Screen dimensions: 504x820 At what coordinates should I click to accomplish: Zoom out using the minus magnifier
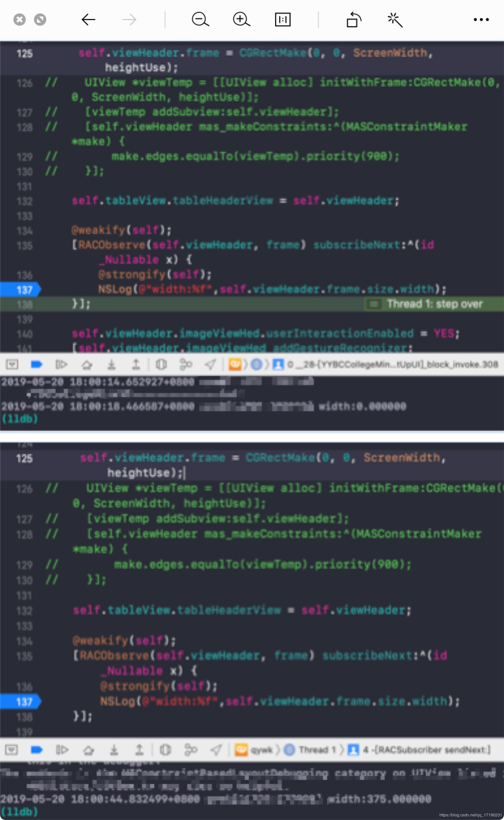[x=200, y=20]
